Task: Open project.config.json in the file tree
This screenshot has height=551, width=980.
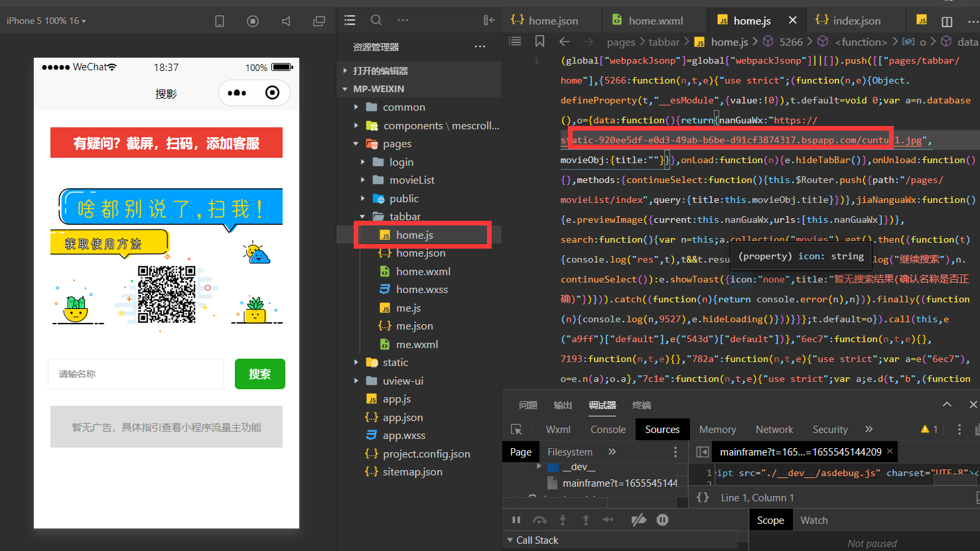Action: pos(426,454)
